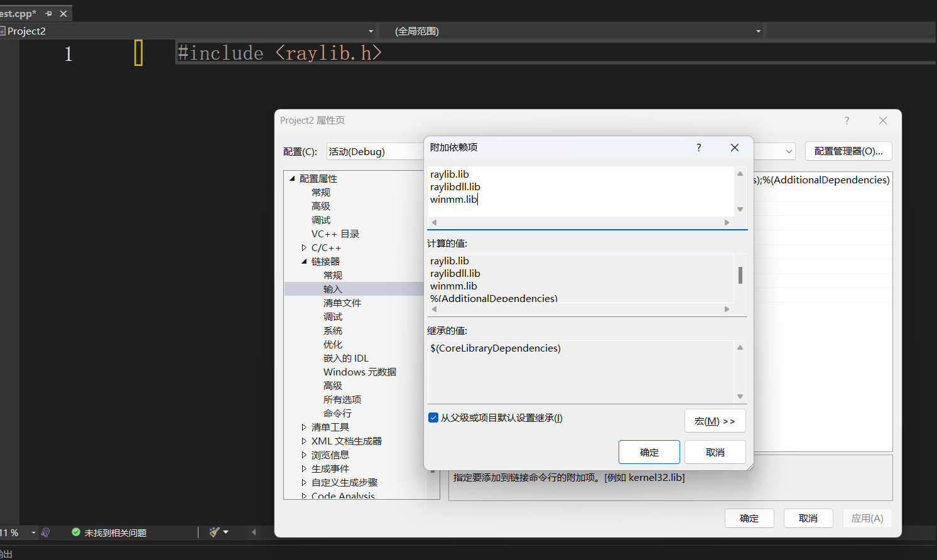Expand the C/C++ tree node
Screen dimensions: 937x560
[304, 247]
